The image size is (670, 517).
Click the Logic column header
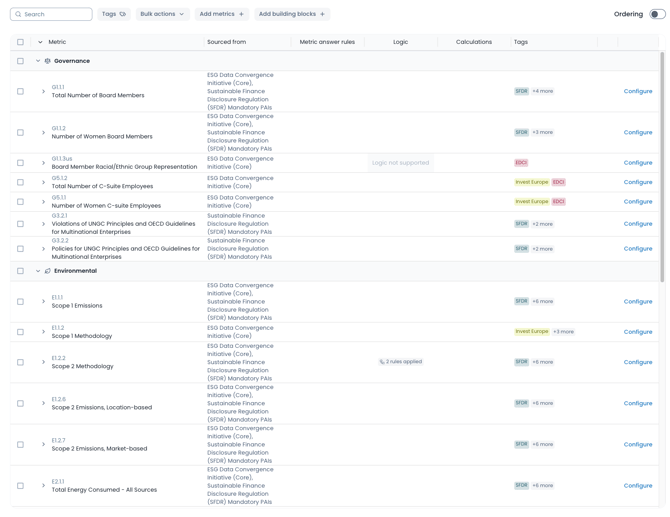tap(400, 42)
